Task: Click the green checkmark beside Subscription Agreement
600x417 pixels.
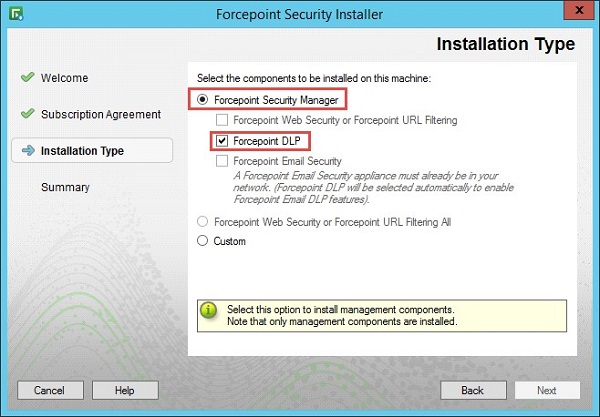Action: (27, 114)
